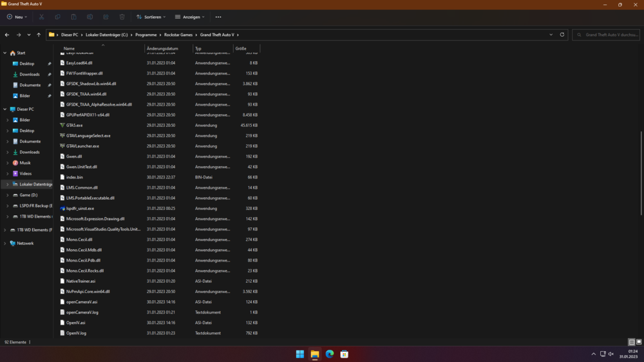Click the Delete trash icon
Image resolution: width=644 pixels, height=362 pixels.
pos(122,17)
